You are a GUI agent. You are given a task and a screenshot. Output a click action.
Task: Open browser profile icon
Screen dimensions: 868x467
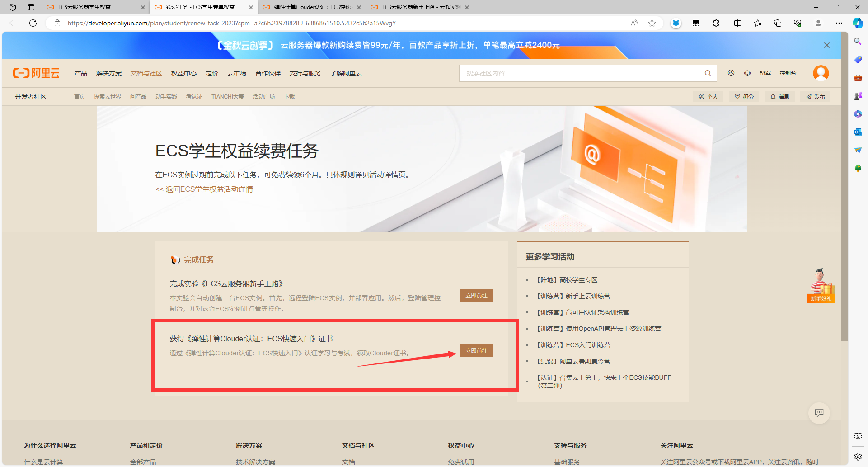click(818, 23)
